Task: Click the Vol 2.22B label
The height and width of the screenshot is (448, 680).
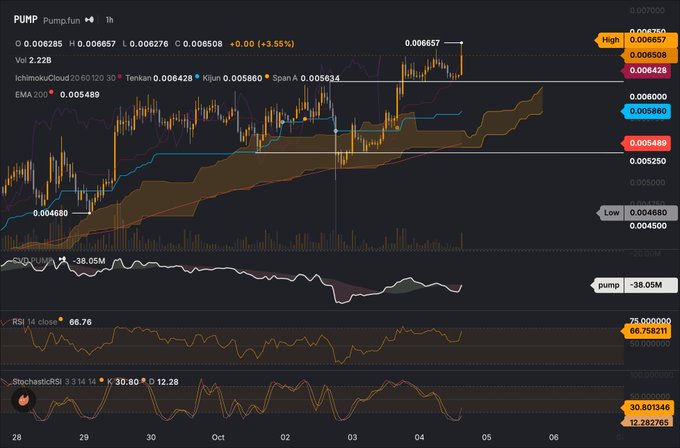Action: (33, 60)
